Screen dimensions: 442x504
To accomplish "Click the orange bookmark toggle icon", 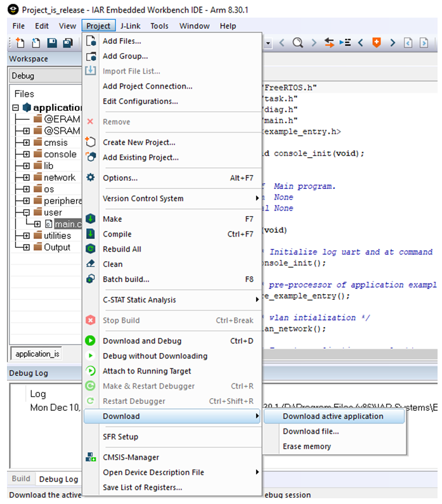I will pos(377,42).
